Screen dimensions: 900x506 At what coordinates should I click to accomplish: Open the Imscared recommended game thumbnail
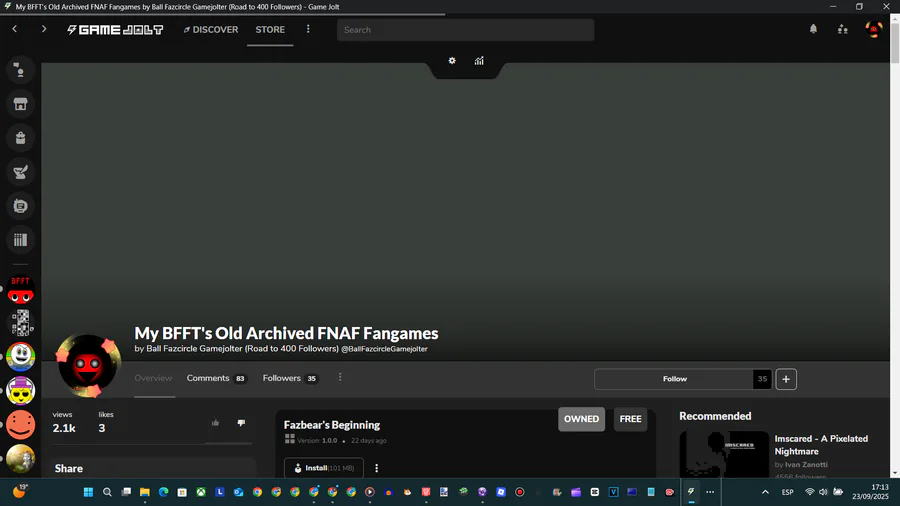click(x=724, y=454)
